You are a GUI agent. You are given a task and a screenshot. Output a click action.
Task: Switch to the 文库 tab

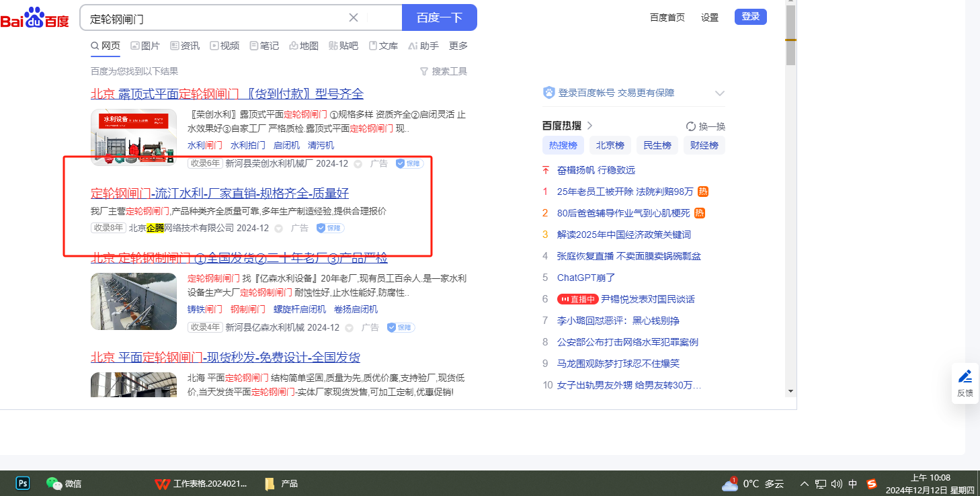[x=383, y=46]
